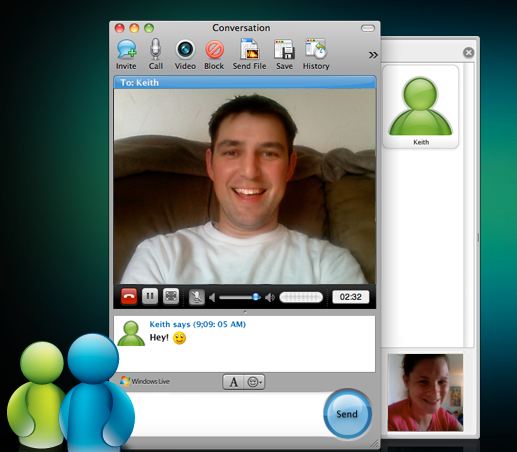Image resolution: width=517 pixels, height=452 pixels.
Task: Toggle full screen video mode
Action: coord(171,296)
